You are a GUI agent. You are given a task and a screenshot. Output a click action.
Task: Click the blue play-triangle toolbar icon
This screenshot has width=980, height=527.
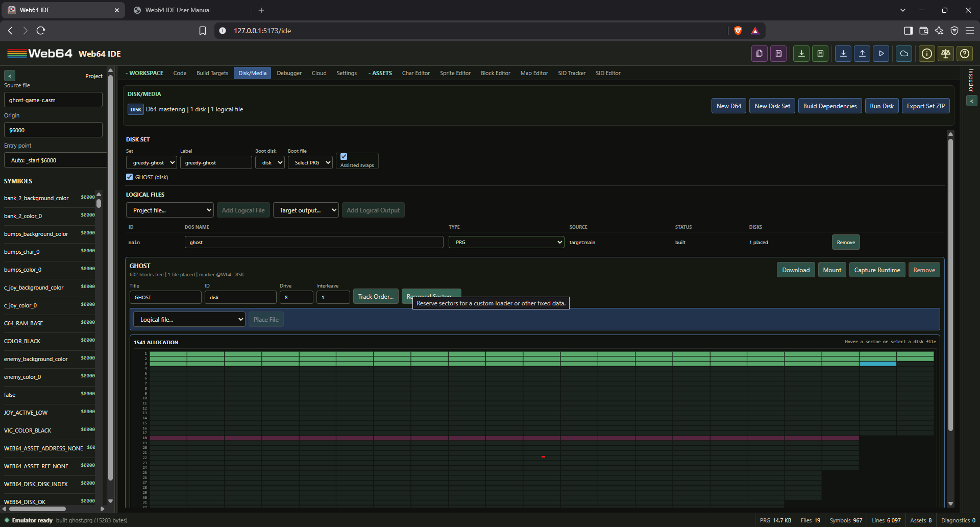[881, 54]
